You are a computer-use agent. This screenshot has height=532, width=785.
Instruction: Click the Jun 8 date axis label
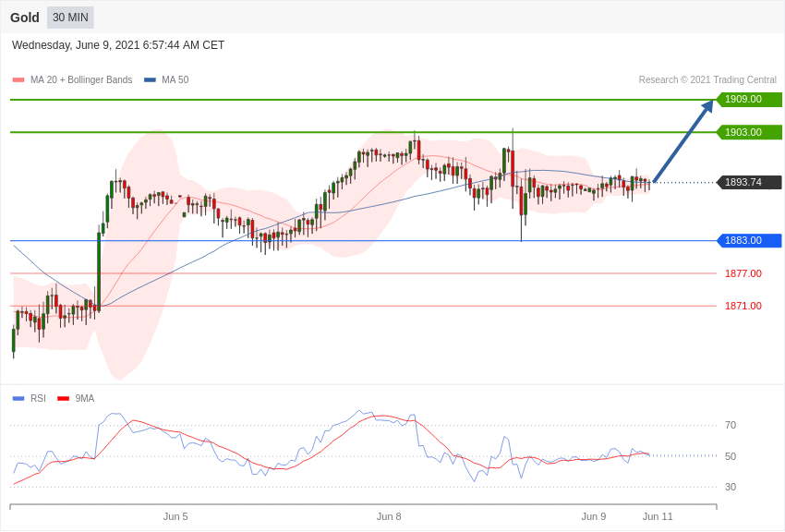point(389,516)
